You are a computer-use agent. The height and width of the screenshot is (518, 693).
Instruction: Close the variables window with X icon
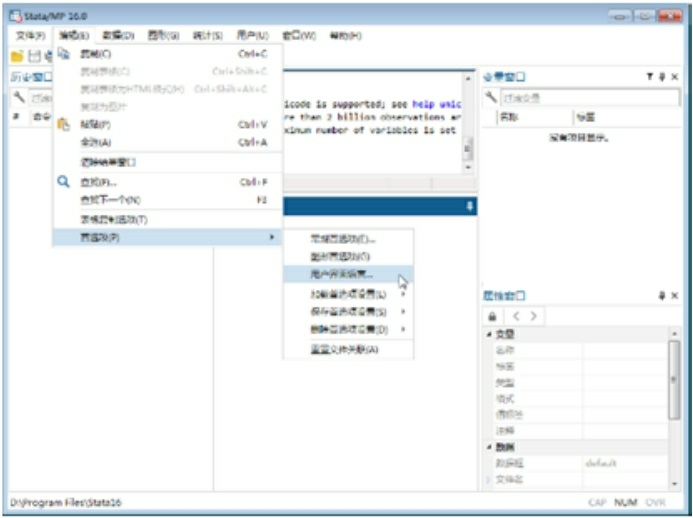click(674, 76)
